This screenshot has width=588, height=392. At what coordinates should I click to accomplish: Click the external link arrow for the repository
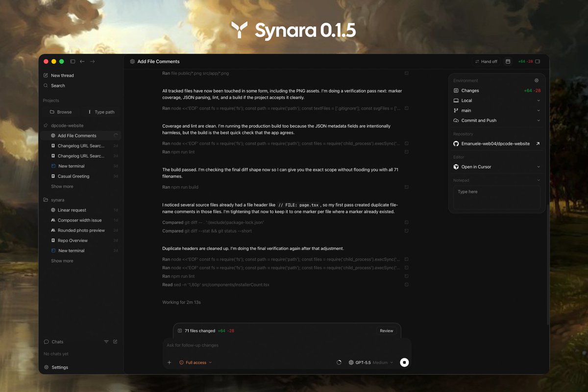[x=538, y=144]
